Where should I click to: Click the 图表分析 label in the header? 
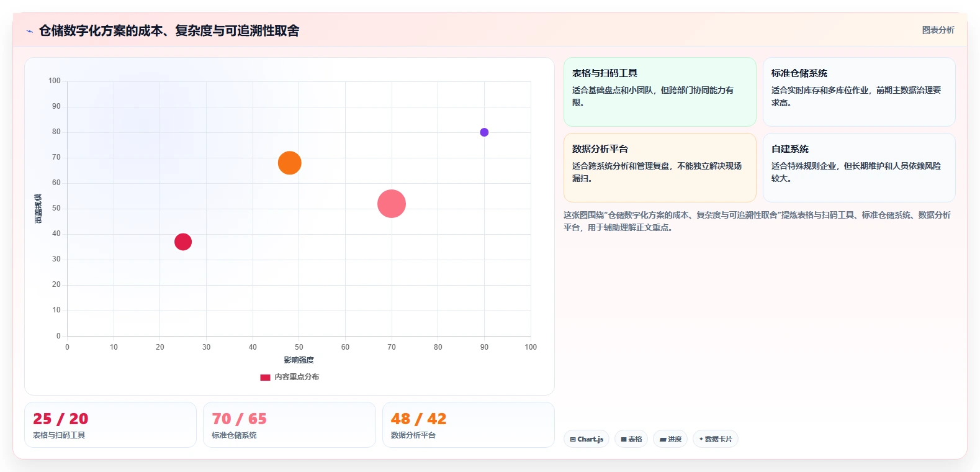click(x=938, y=30)
